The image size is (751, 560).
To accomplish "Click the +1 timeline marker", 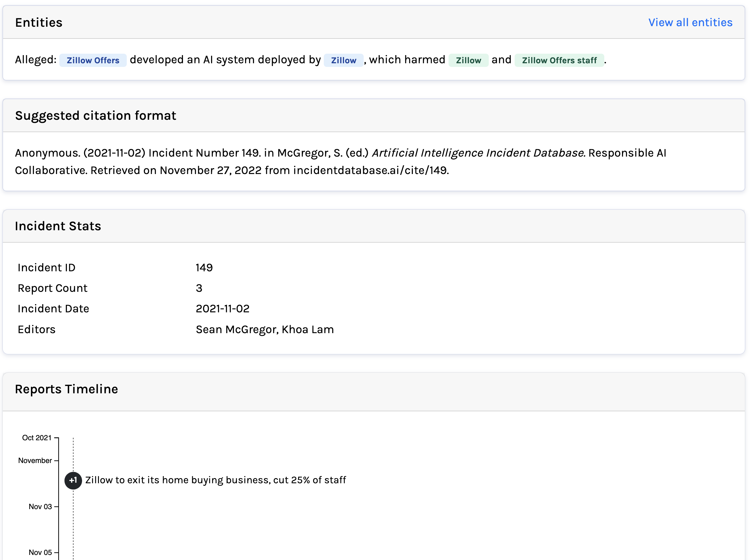I will (73, 480).
